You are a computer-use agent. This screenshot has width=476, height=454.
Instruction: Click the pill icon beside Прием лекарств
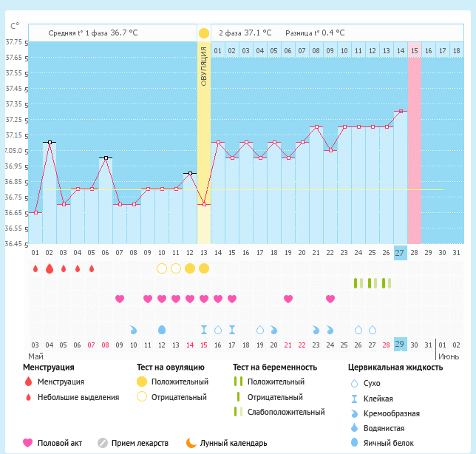[103, 443]
